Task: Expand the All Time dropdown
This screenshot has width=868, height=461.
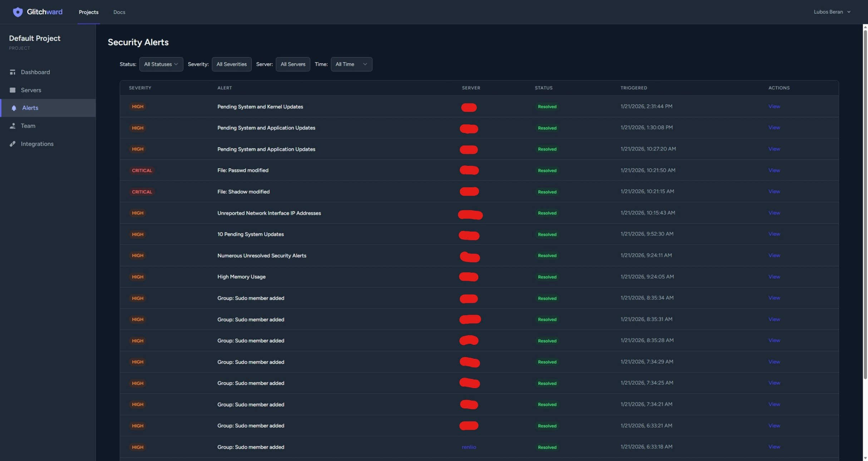Action: (351, 64)
